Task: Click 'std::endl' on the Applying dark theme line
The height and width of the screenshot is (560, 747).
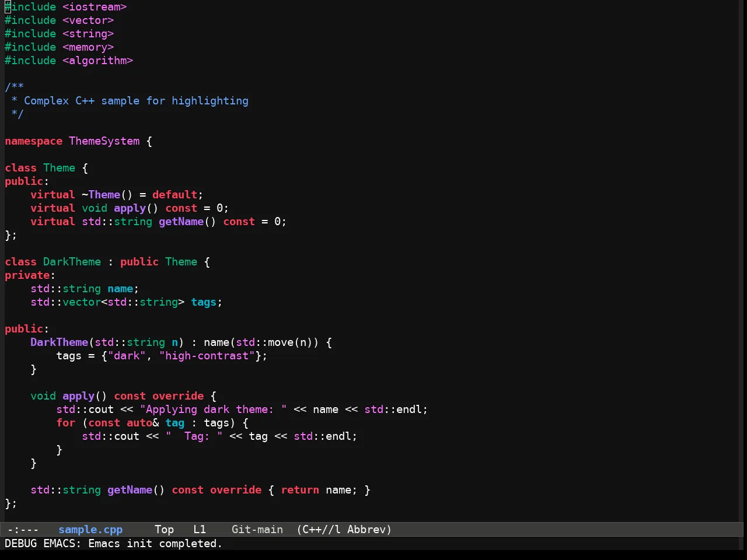Action: [x=393, y=409]
